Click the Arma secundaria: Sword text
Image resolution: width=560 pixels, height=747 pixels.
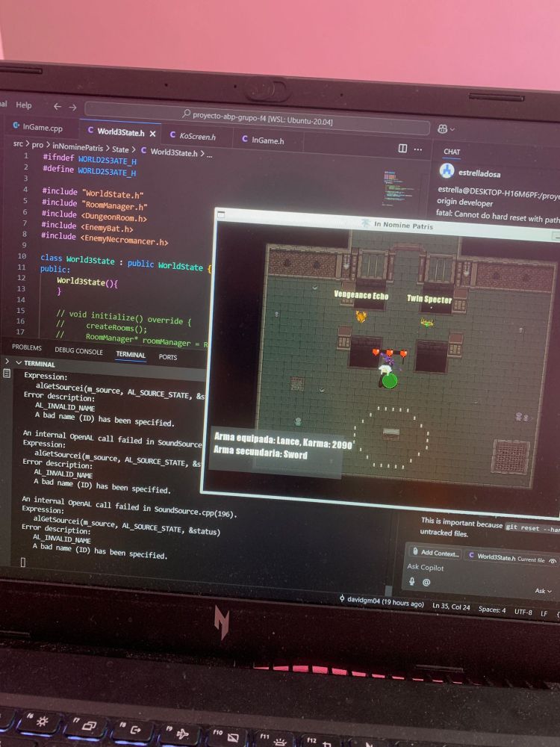coord(260,452)
